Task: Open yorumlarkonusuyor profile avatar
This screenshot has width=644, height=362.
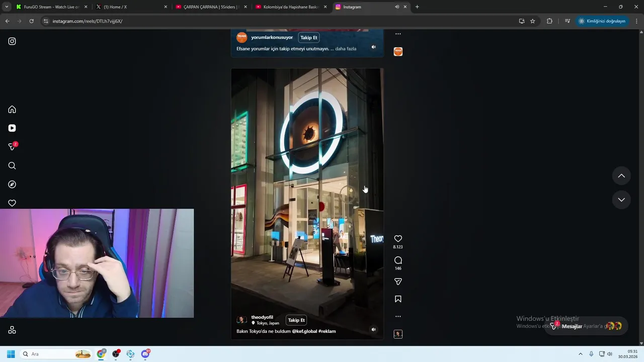Action: [242, 37]
